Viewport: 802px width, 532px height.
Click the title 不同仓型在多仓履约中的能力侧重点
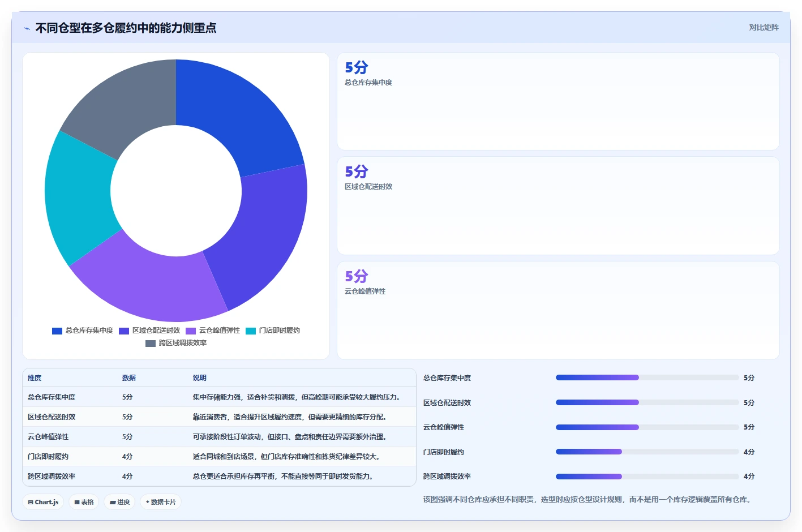coord(126,28)
